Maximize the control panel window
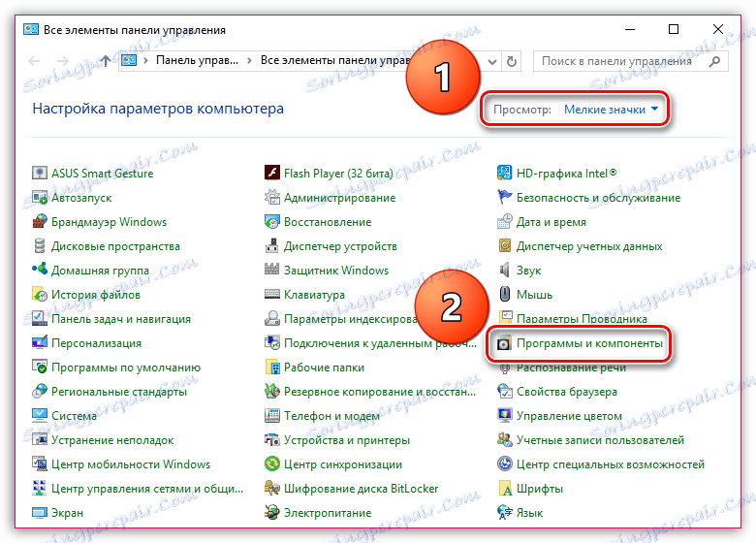 pyautogui.click(x=674, y=29)
